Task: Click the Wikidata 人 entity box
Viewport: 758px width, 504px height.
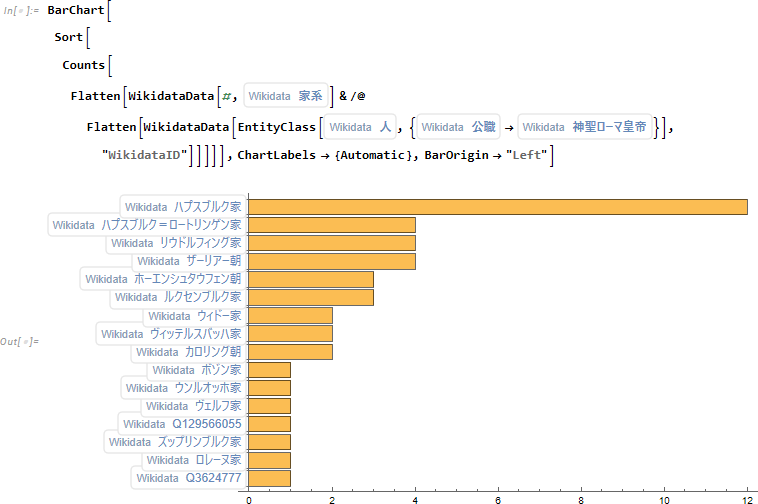Action: (360, 127)
